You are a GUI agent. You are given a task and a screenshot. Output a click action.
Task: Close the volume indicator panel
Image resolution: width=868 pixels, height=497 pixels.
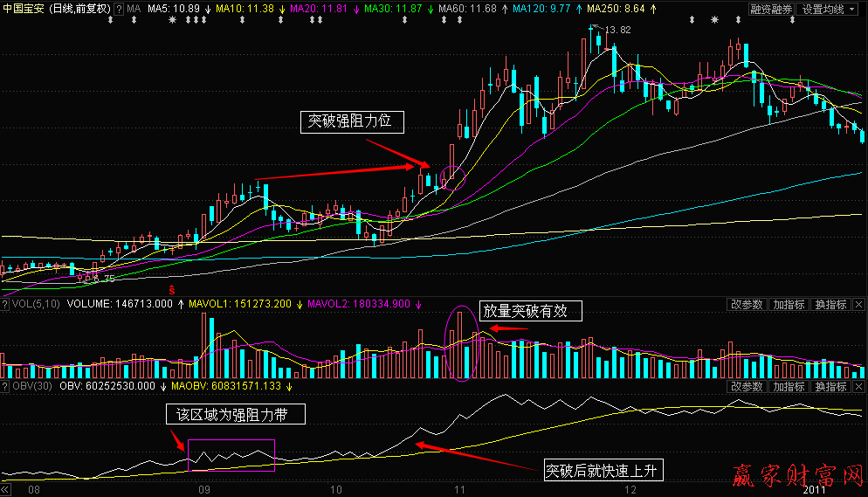click(x=858, y=305)
